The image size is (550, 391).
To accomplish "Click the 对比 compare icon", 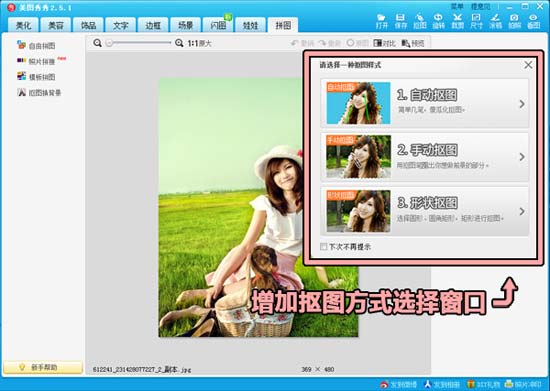I will point(384,43).
